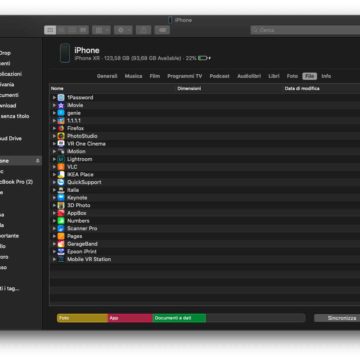The height and width of the screenshot is (360, 360).
Task: Click the Cerca search field
Action: 305,30
